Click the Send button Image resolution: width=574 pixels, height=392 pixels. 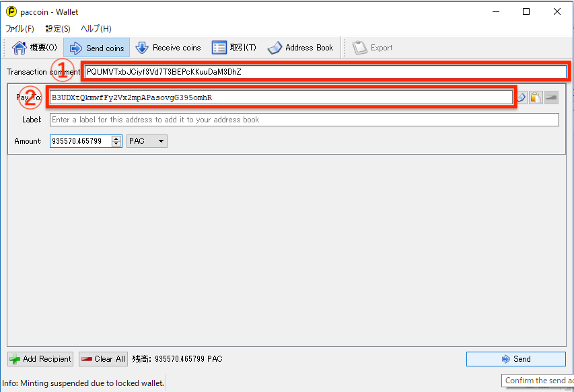(x=516, y=359)
